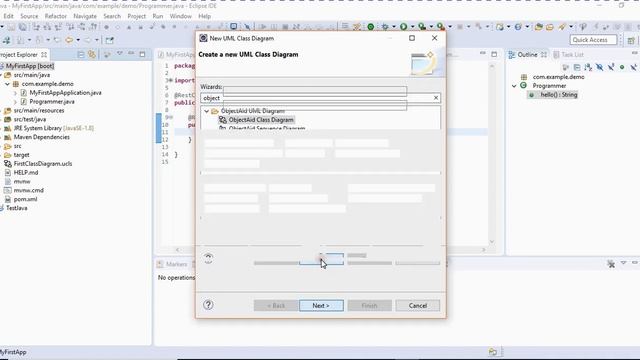Click the editor vertical scrollbar down arrow
Viewport: 640px width, 360px height.
(x=492, y=242)
